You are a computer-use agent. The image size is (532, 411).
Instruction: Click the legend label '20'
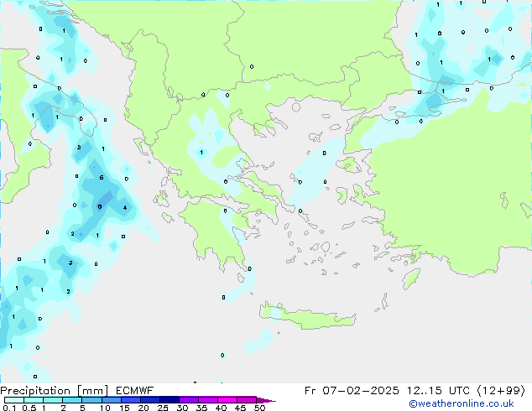[143, 408]
